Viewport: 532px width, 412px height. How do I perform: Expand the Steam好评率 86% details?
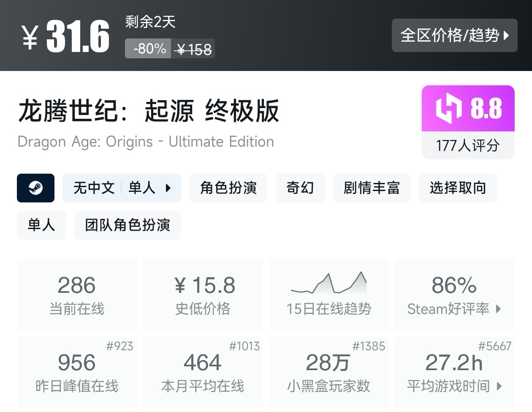click(x=454, y=295)
